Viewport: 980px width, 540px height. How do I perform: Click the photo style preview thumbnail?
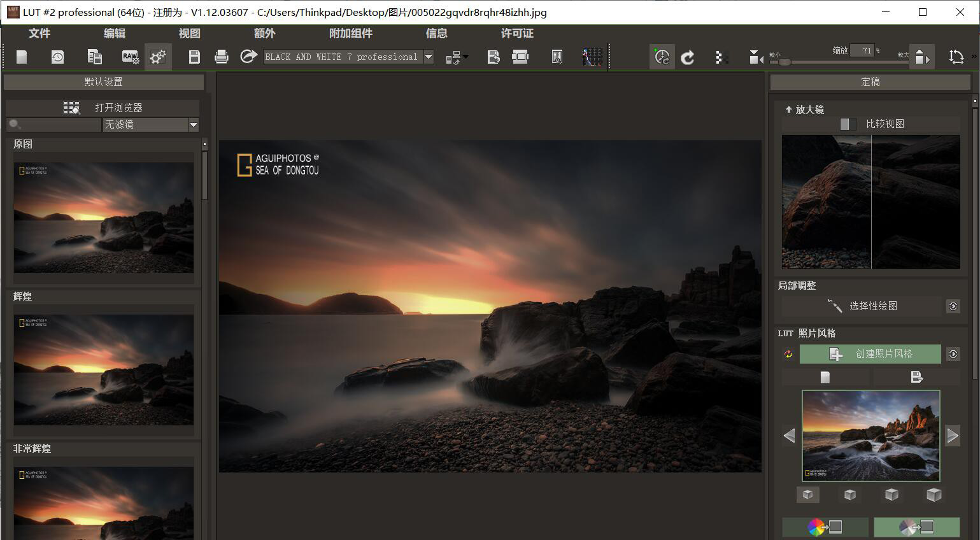(870, 436)
